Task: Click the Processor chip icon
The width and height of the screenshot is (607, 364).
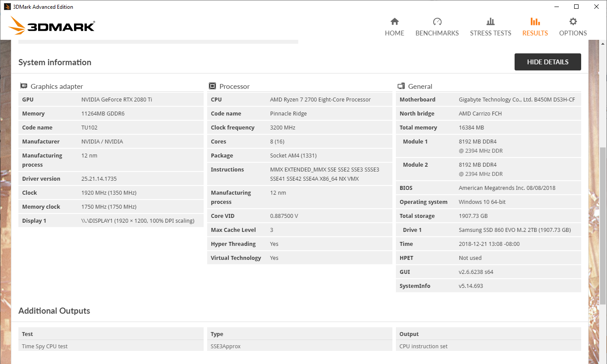Action: tap(212, 86)
